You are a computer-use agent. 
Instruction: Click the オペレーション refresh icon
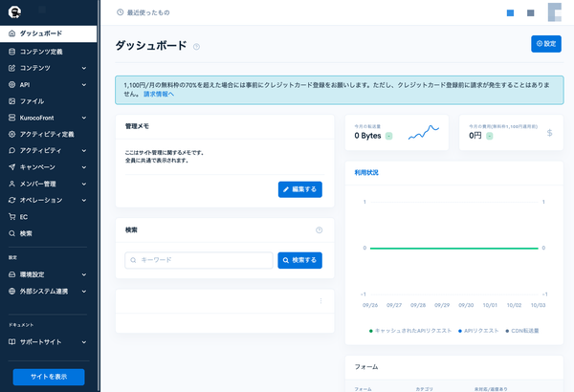click(x=11, y=200)
